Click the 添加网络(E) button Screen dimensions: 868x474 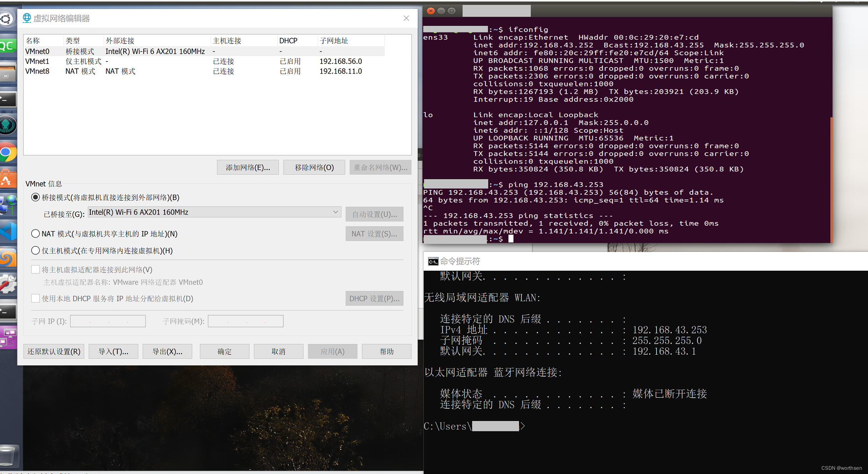click(248, 167)
